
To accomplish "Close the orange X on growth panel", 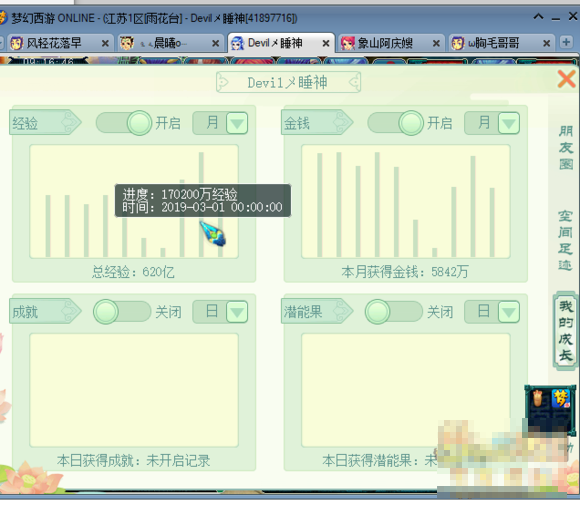I will [x=566, y=79].
